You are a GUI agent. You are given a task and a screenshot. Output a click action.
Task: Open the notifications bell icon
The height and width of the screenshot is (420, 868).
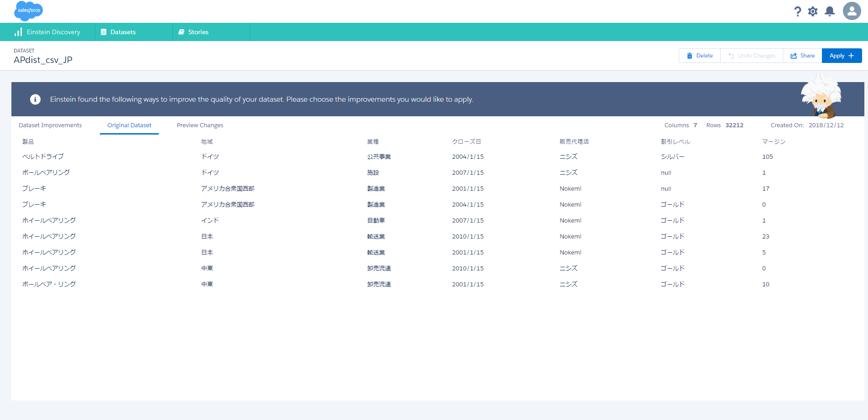click(830, 11)
